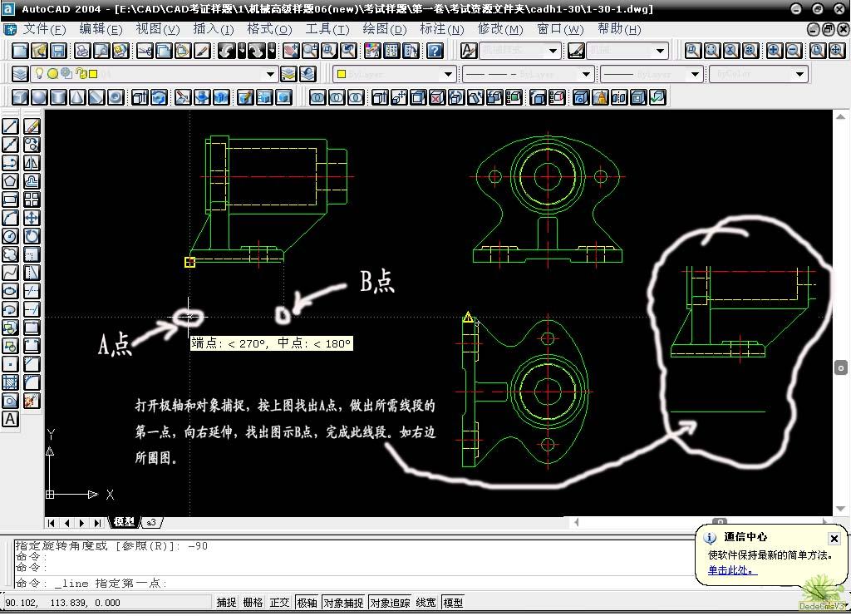Click the Mirror tool icon
The height and width of the screenshot is (616, 851).
[x=32, y=163]
